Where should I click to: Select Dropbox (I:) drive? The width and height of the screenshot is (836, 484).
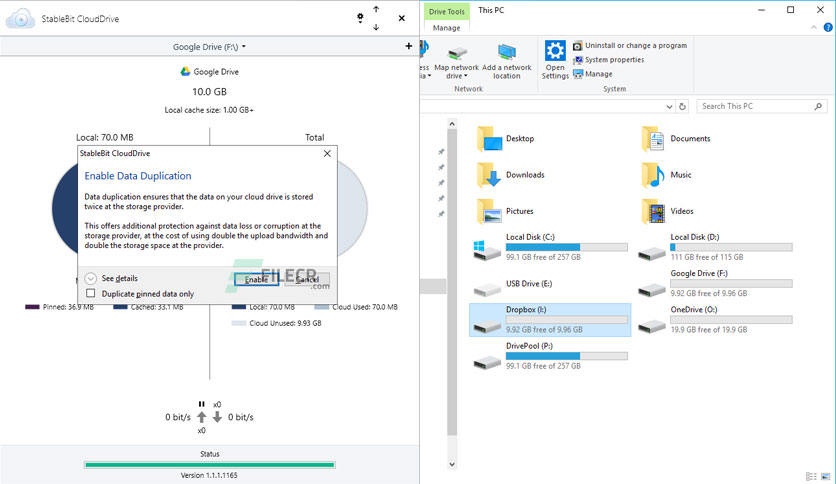550,320
